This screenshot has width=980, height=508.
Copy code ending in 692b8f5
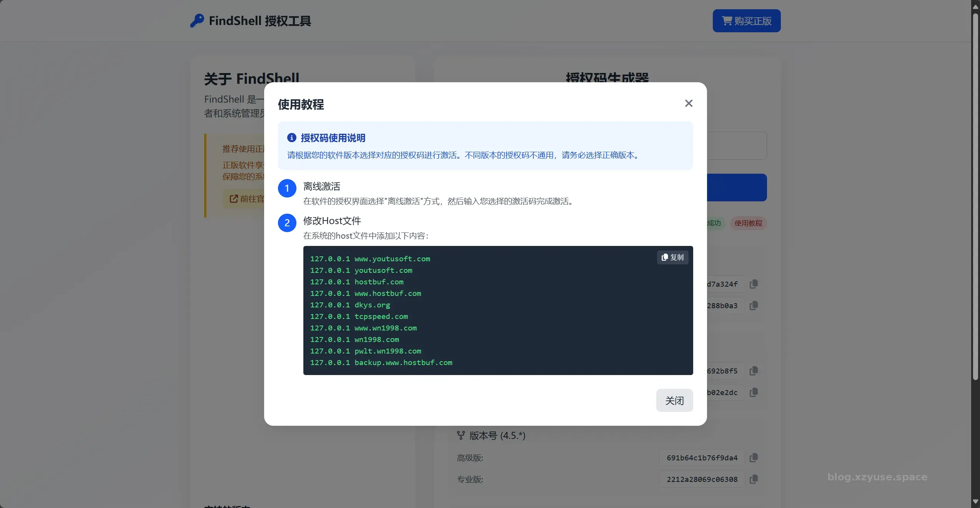tap(754, 371)
